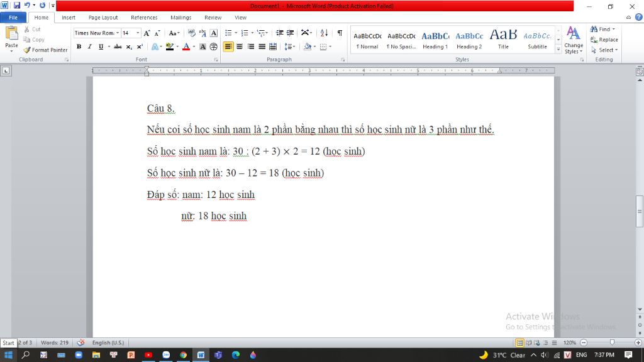Open the File tab

click(x=13, y=17)
